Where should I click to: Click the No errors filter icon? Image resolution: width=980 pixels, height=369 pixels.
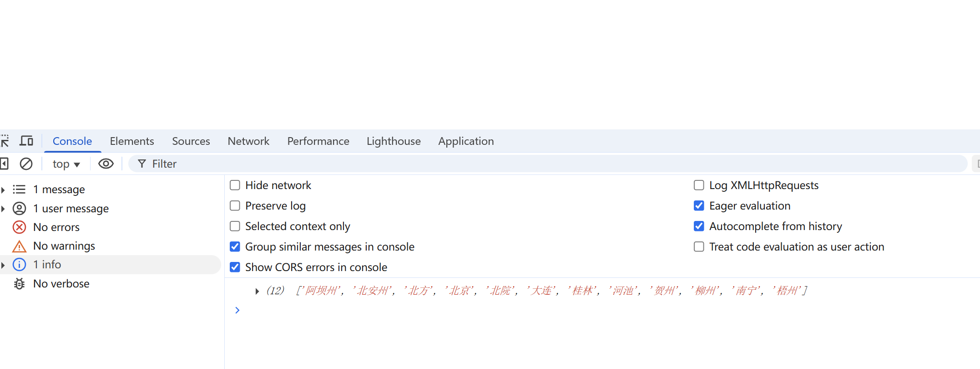pos(19,227)
